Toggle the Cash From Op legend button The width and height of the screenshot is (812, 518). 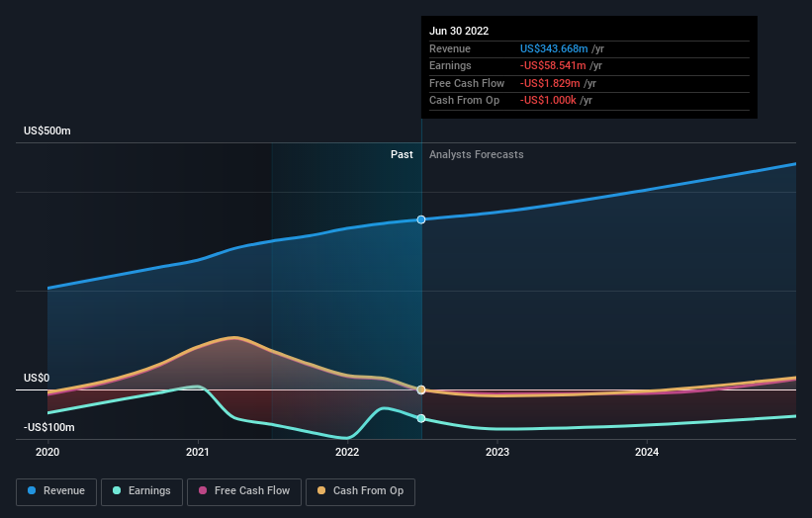360,491
